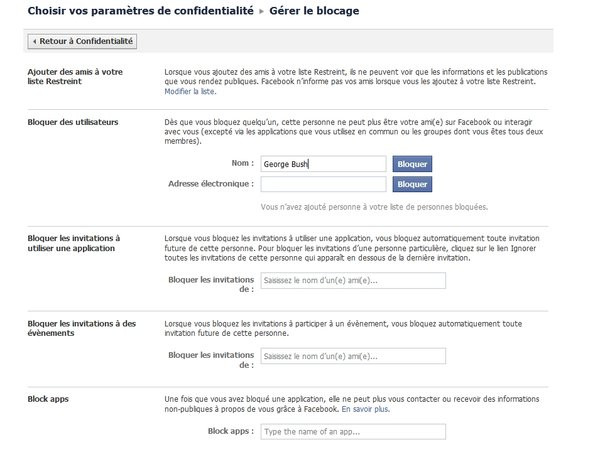Click the Block apps section heading
The width and height of the screenshot is (600, 452).
(x=48, y=399)
